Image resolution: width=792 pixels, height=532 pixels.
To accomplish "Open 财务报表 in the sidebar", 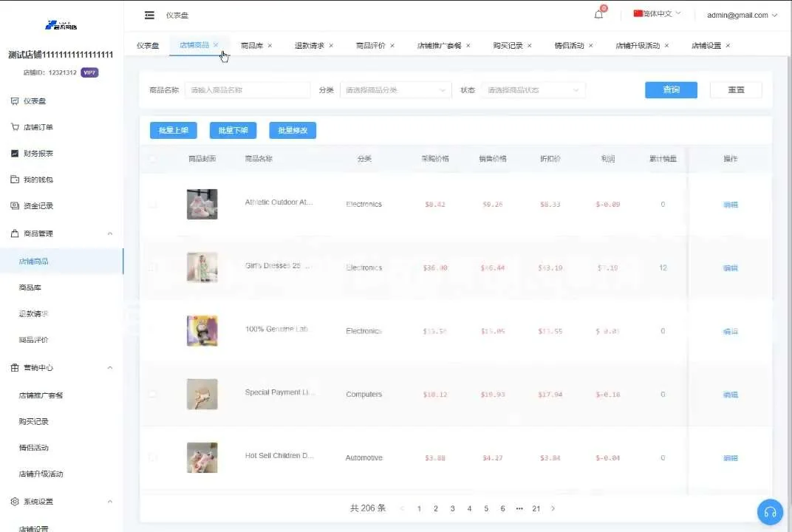I will [38, 154].
